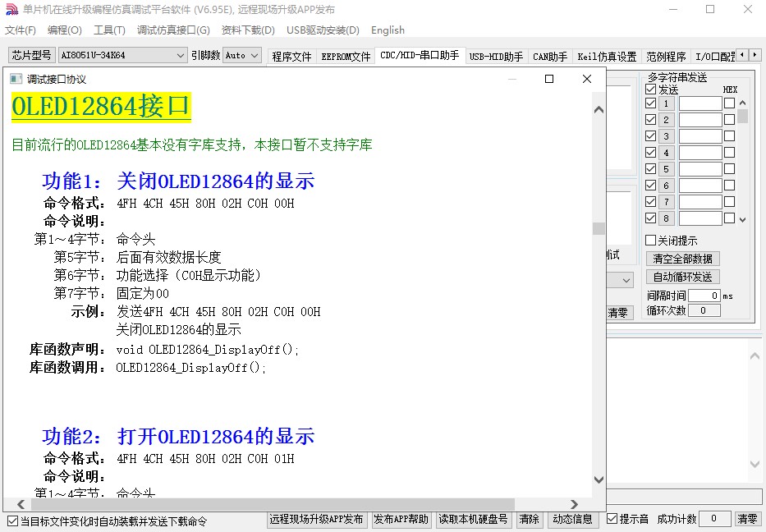Viewport: 766px width, 532px height.
Task: Click the 间隔时间 ms input field
Action: pyautogui.click(x=704, y=296)
